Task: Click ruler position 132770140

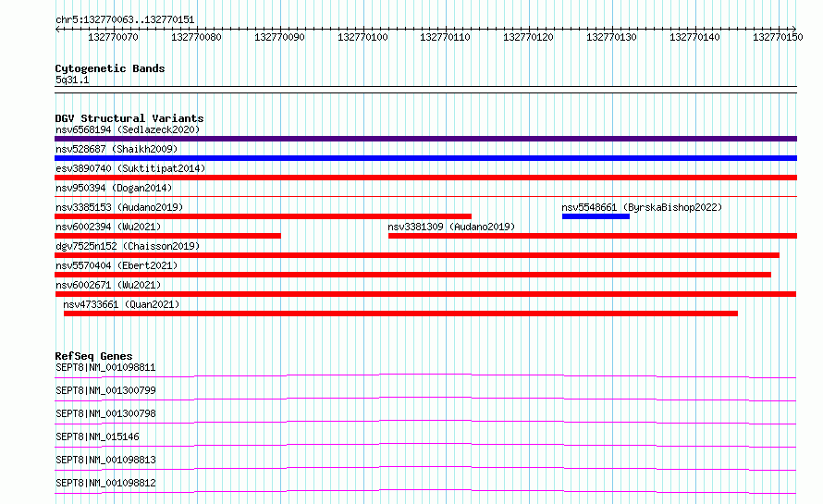Action: [694, 37]
